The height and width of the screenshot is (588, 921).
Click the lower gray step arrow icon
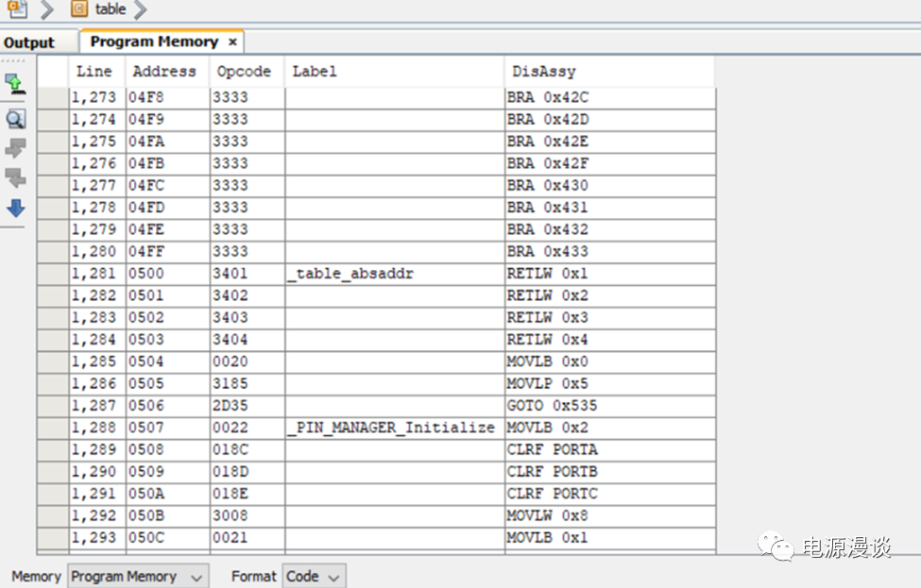pos(15,177)
